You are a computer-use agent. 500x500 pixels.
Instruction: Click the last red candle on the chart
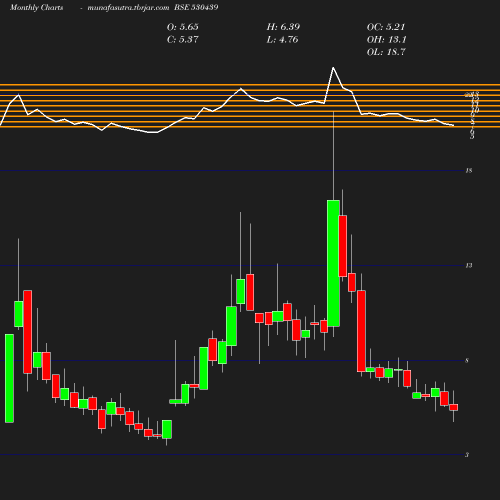click(454, 407)
